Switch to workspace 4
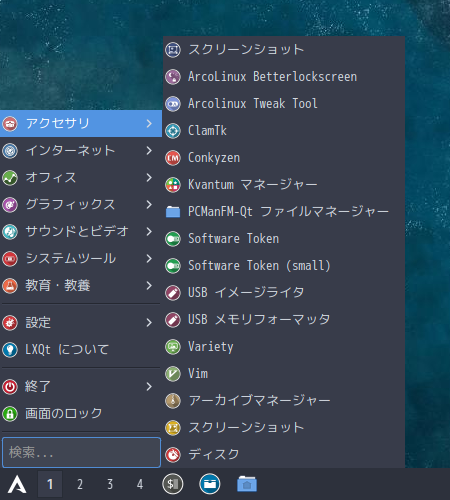The width and height of the screenshot is (450, 500). pyautogui.click(x=140, y=484)
